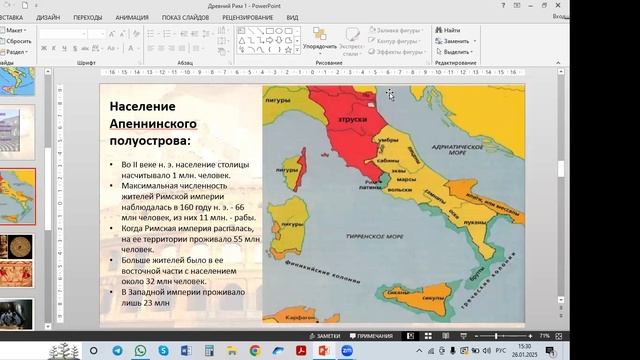Click the Найти find button
This screenshot has width=640, height=360.
[448, 30]
